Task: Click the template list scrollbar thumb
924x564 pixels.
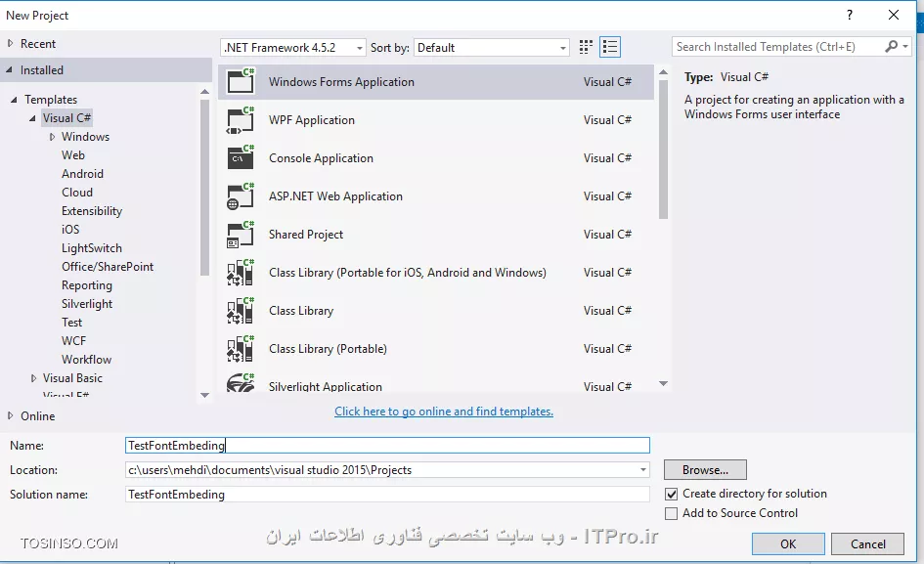Action: click(x=663, y=150)
